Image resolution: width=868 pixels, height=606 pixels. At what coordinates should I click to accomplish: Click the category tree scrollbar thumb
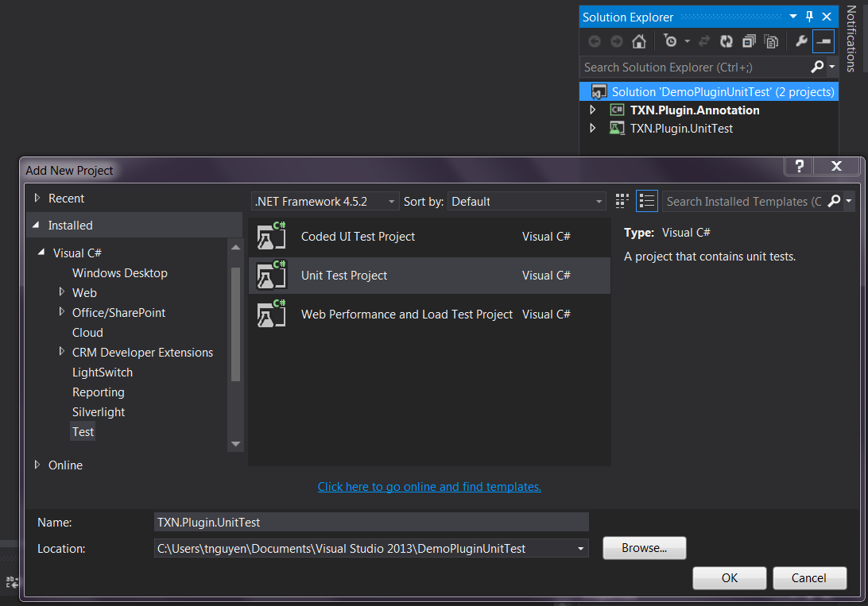point(236,325)
